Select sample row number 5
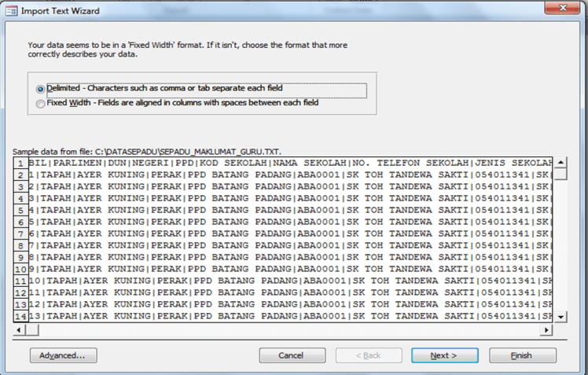The width and height of the screenshot is (588, 375). (20, 211)
